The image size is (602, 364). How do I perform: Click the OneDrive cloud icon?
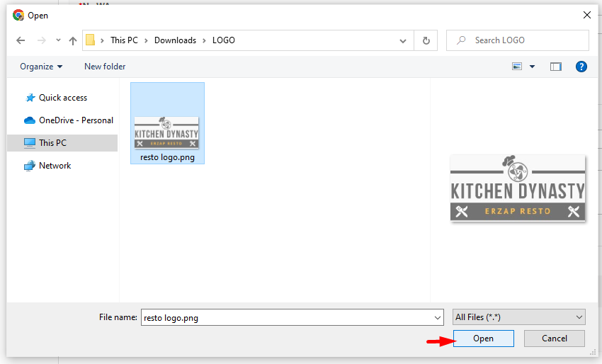(30, 120)
